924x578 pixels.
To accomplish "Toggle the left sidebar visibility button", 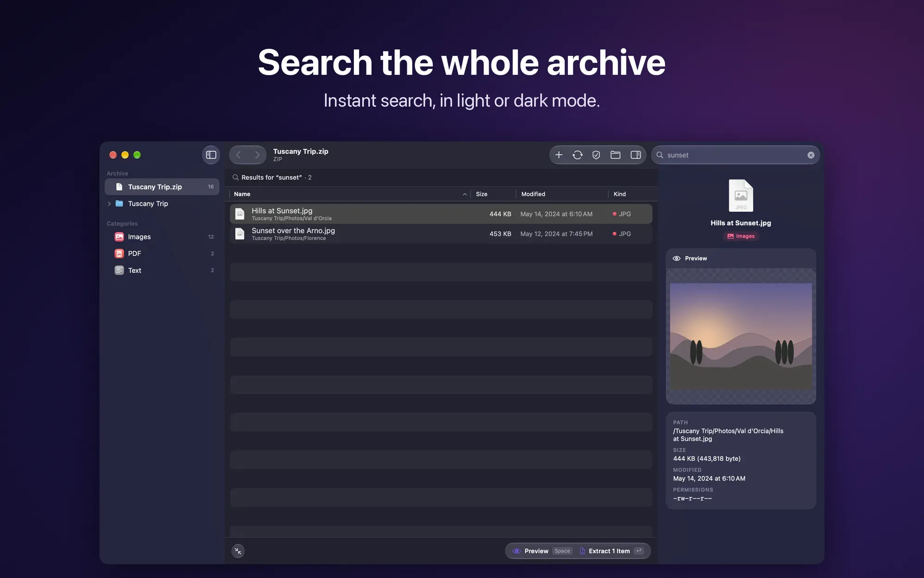I will (211, 155).
